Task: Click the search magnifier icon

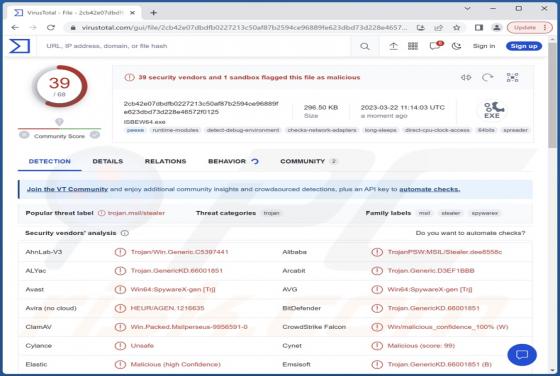Action: point(365,46)
